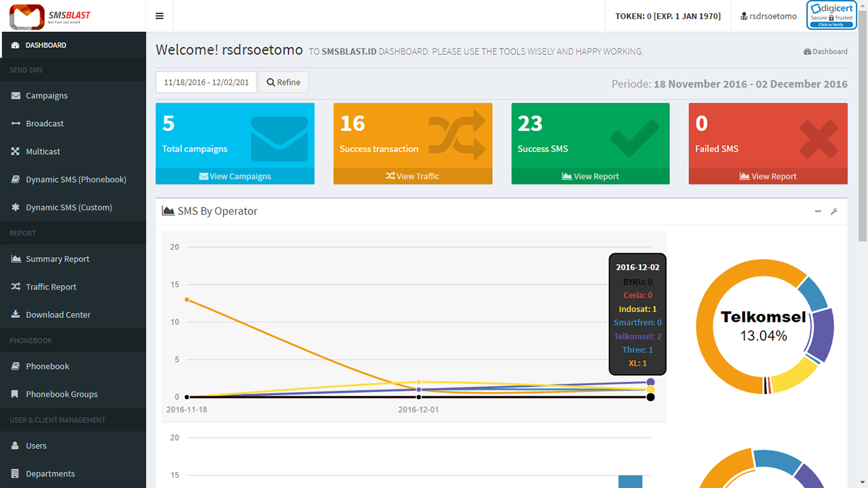This screenshot has height=488, width=868.
Task: Select Broadcast from sidebar
Action: point(45,123)
